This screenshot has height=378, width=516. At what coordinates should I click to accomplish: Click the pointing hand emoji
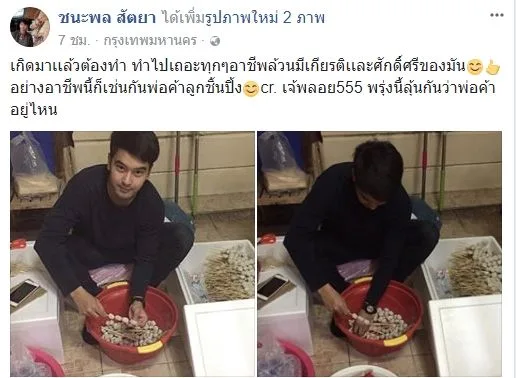click(x=493, y=67)
